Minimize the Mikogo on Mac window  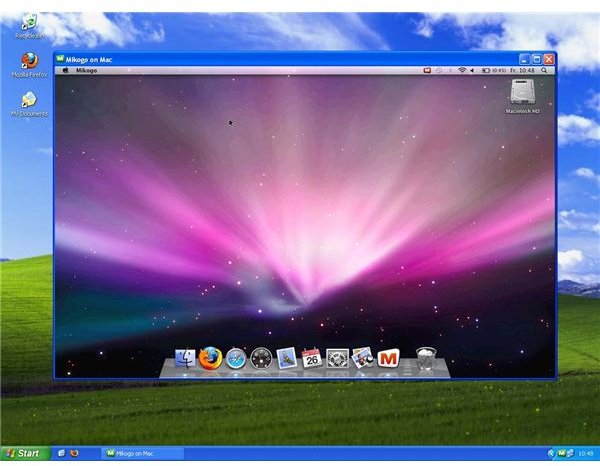click(x=524, y=59)
